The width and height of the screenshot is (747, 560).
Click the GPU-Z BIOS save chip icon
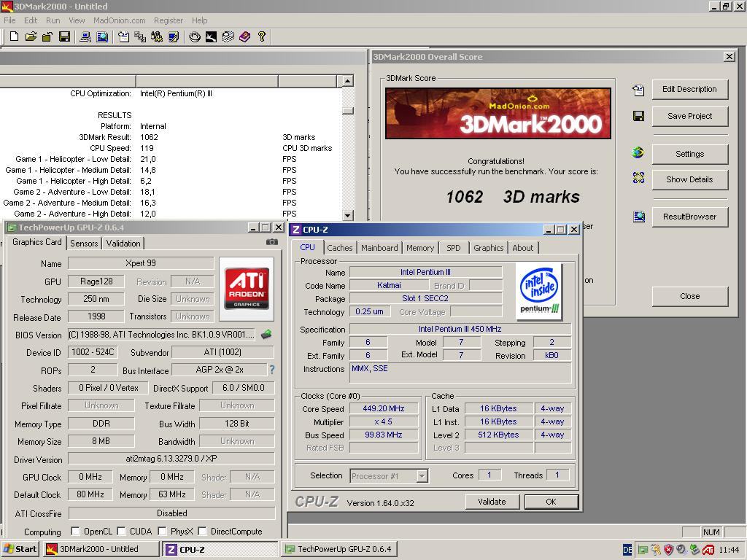click(266, 334)
